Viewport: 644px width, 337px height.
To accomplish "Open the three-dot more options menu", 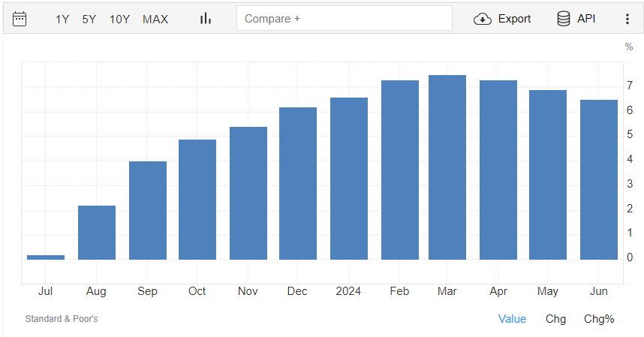I will 627,19.
